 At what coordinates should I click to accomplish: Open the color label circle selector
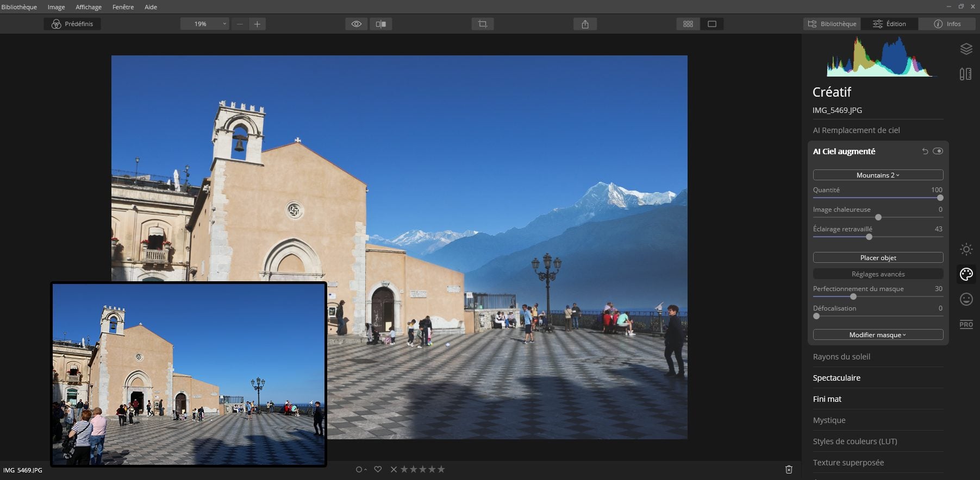point(361,469)
